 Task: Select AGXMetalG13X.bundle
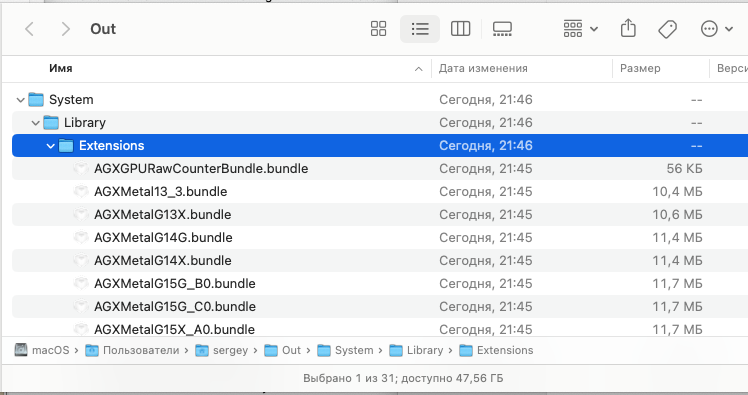point(163,214)
